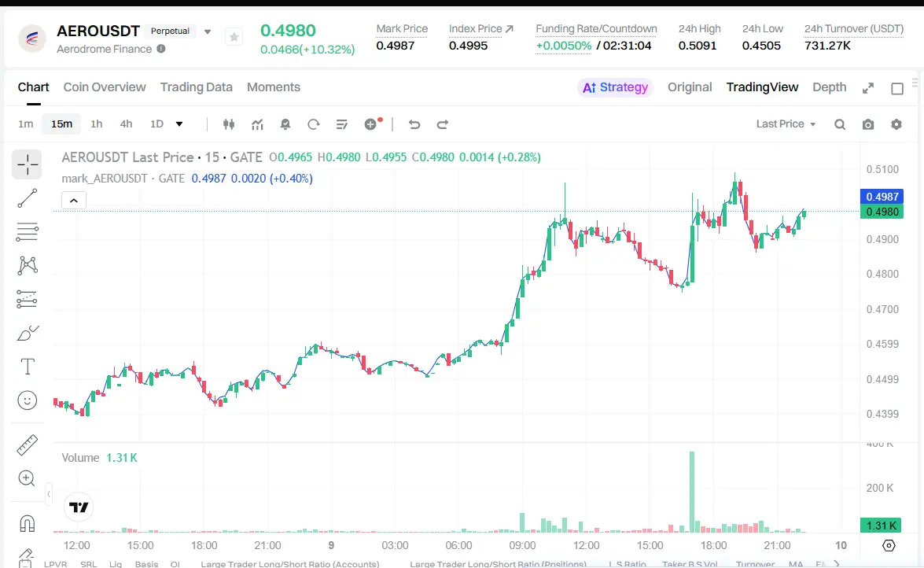This screenshot has width=924, height=568.
Task: Toggle the chart layout square icon
Action: pos(897,88)
